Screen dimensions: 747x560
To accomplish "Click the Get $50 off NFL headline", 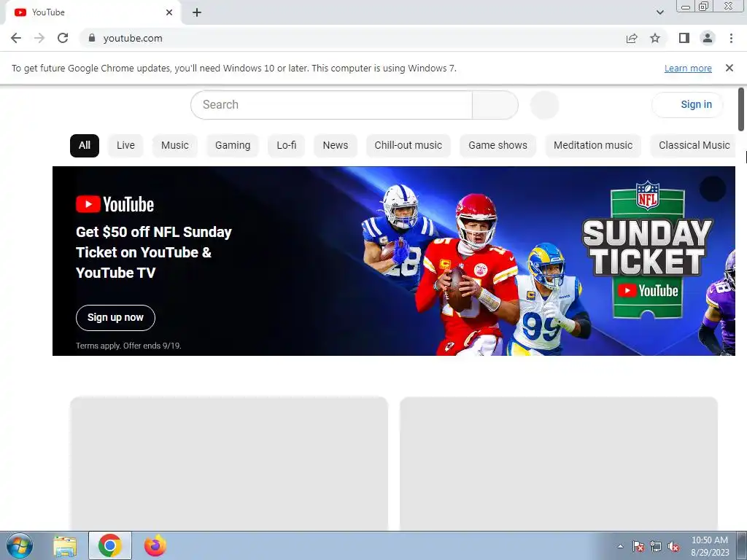I will pyautogui.click(x=153, y=252).
